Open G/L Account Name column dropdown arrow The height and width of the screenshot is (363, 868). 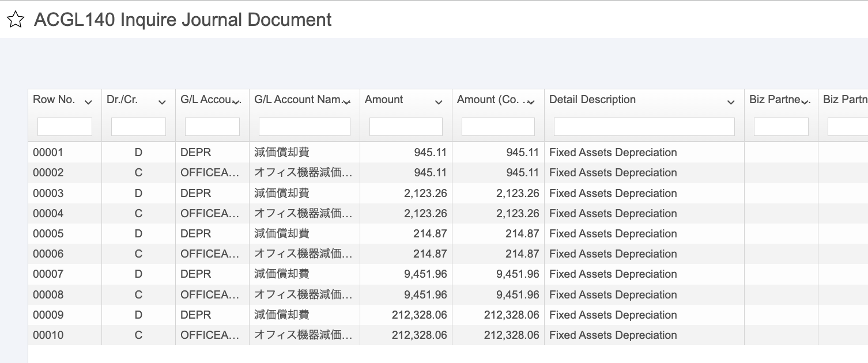tap(346, 102)
